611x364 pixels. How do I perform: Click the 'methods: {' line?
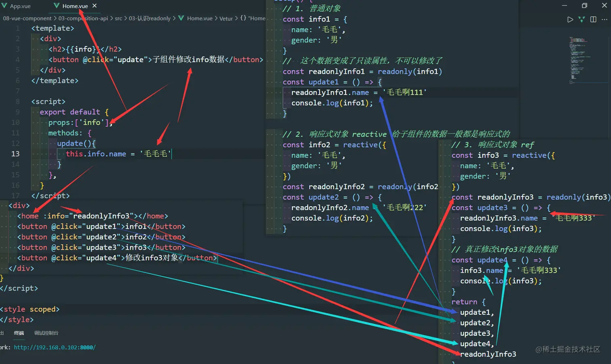70,133
